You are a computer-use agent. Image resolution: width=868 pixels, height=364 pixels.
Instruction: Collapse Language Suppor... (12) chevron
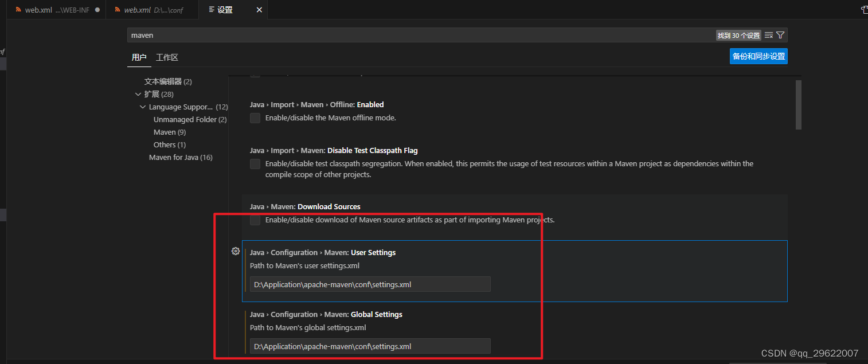pyautogui.click(x=143, y=107)
